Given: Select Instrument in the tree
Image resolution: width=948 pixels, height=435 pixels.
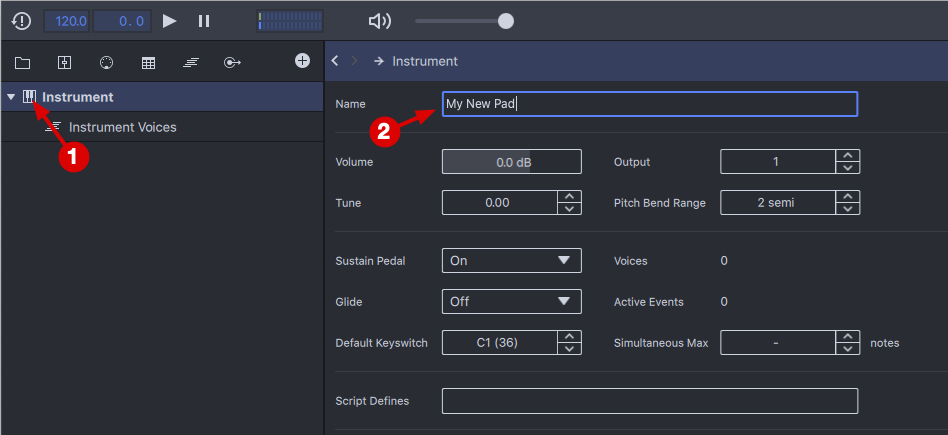Looking at the screenshot, I should (x=162, y=97).
